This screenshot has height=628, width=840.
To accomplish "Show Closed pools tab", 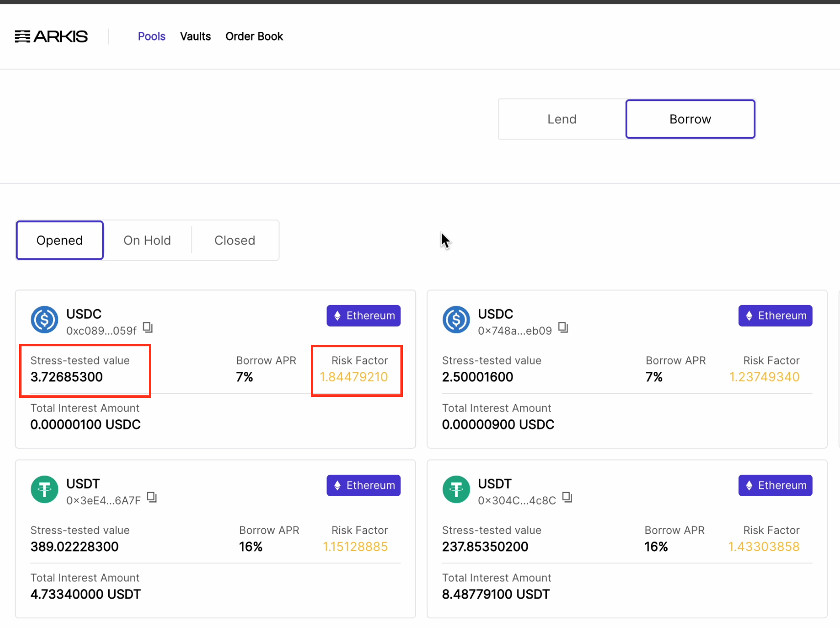I will (234, 241).
